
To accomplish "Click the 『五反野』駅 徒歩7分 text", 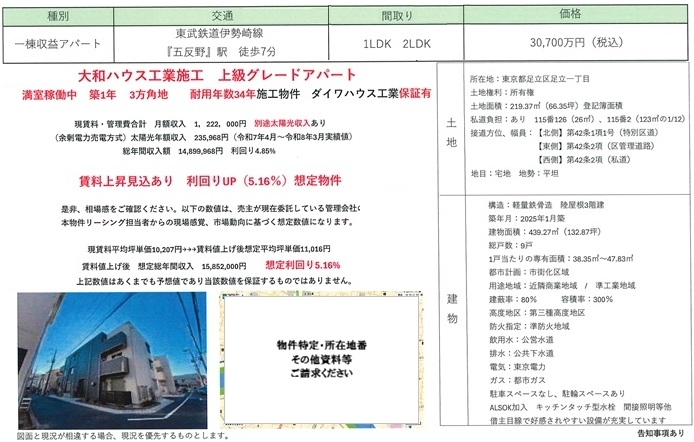I will (x=220, y=52).
